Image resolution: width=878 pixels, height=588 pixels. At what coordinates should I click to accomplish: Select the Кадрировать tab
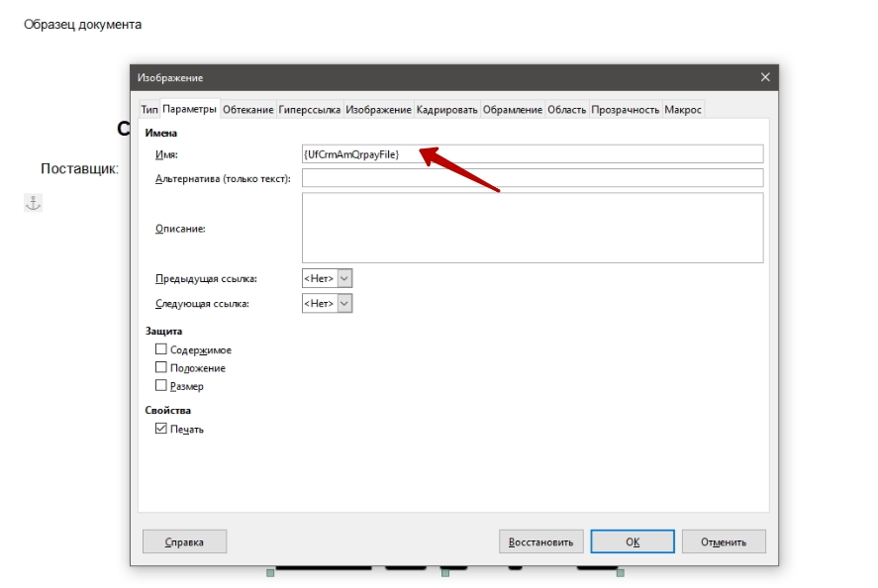(446, 110)
